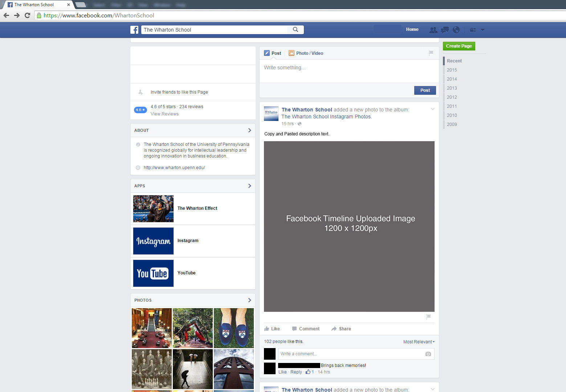Click the thumbs-up count on comment

coord(310,372)
